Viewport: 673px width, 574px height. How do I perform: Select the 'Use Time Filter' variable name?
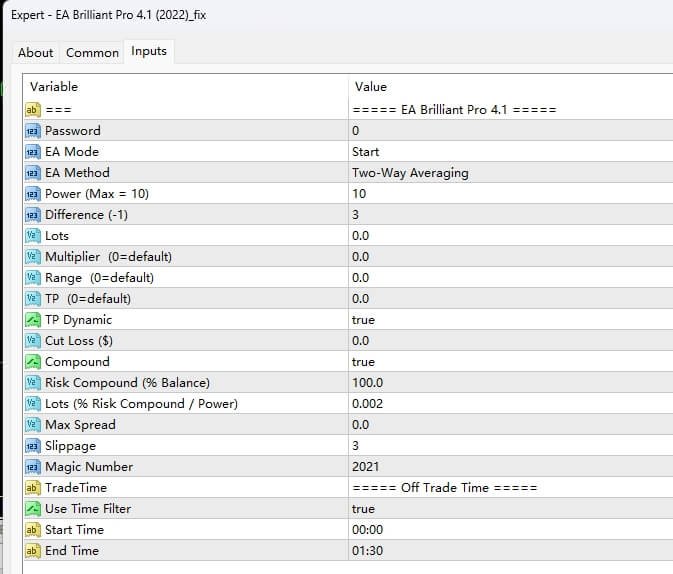(x=88, y=509)
